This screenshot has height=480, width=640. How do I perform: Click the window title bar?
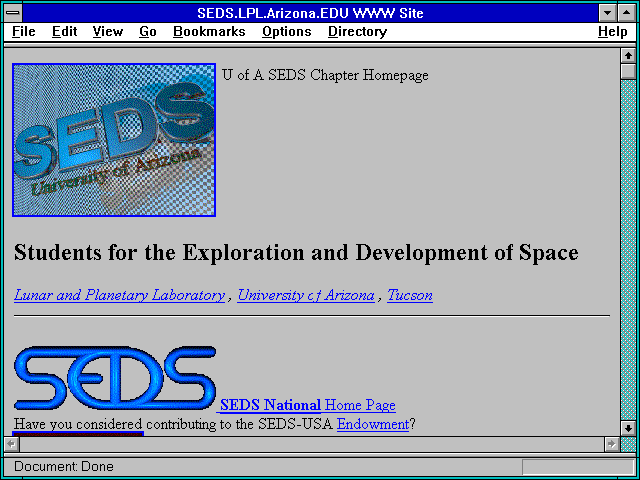pyautogui.click(x=311, y=13)
